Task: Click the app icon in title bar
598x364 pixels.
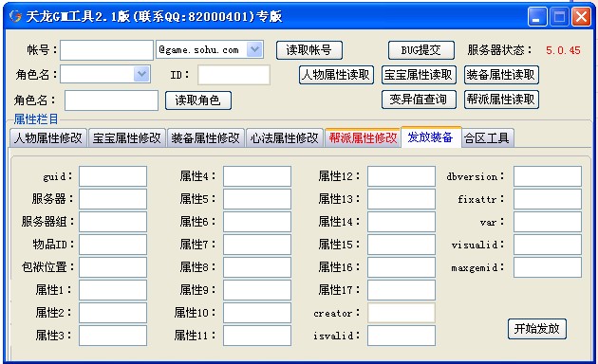Action: [15, 16]
